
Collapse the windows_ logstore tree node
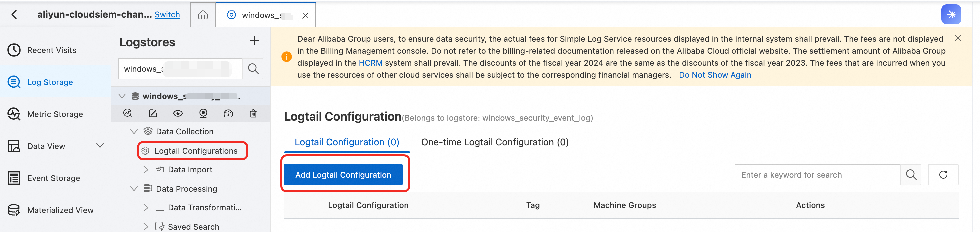tap(122, 96)
